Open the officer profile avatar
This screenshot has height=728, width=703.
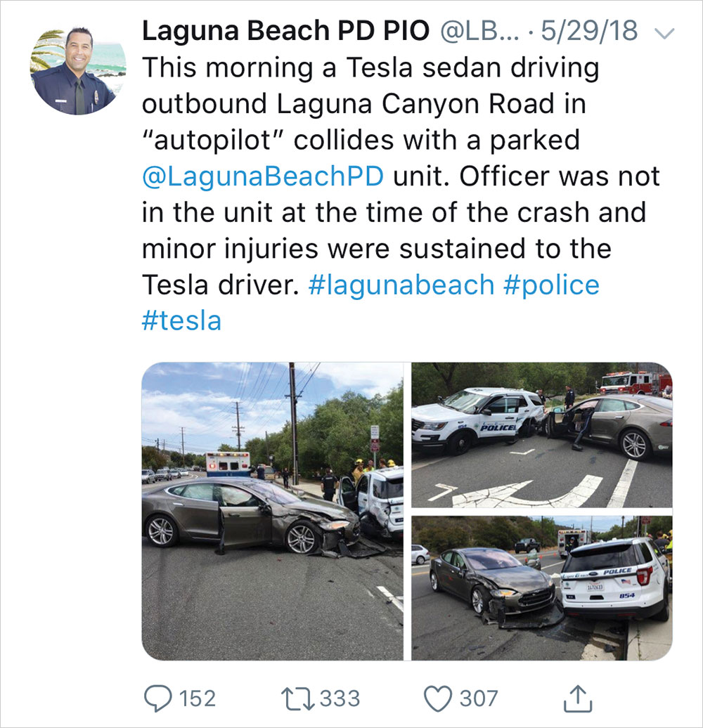78,71
